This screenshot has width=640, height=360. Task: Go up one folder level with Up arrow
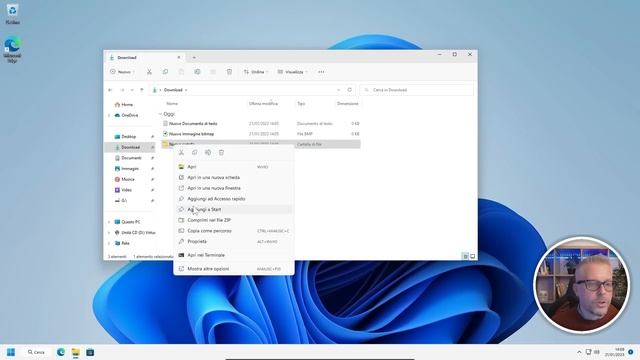pos(142,90)
